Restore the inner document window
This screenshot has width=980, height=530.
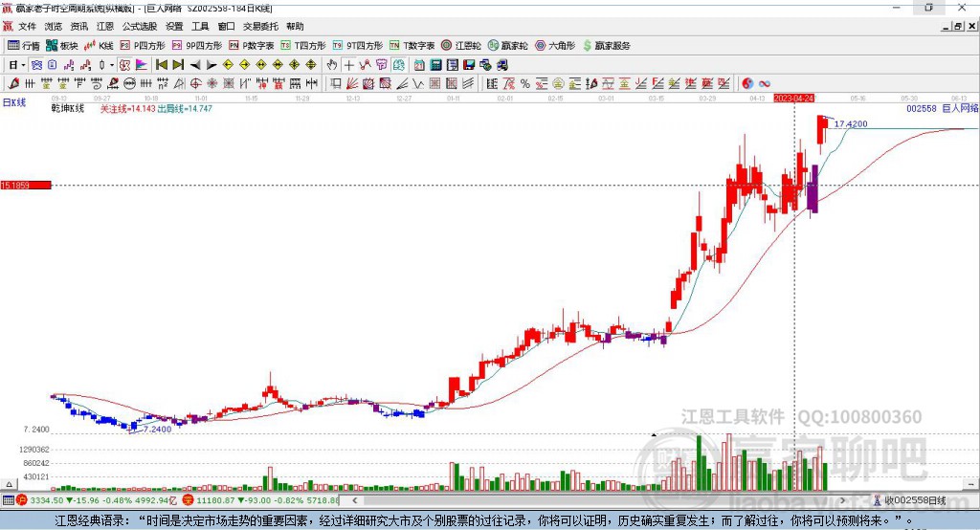coord(958,26)
